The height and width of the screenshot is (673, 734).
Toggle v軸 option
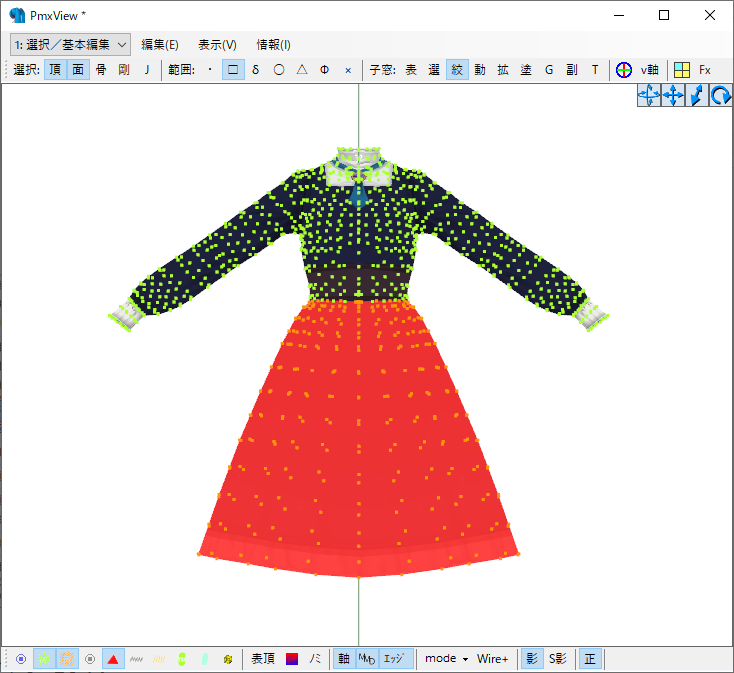coord(650,70)
